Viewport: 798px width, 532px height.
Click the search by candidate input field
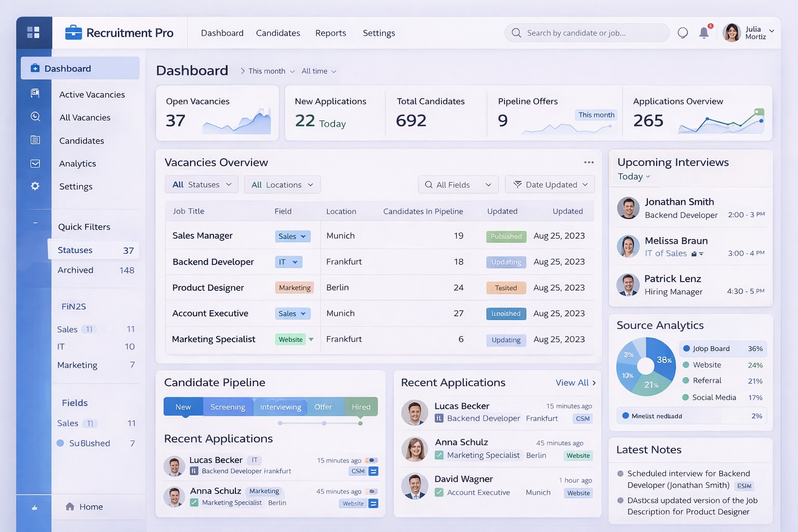click(x=586, y=32)
